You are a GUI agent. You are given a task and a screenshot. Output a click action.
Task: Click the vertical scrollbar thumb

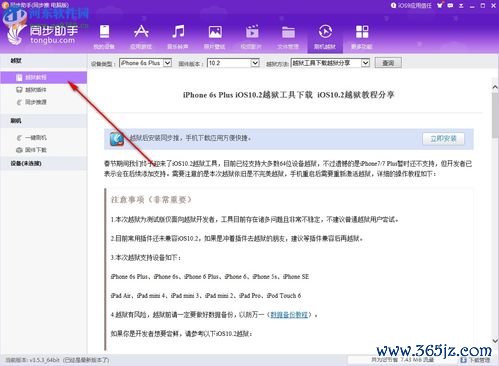coord(495,115)
